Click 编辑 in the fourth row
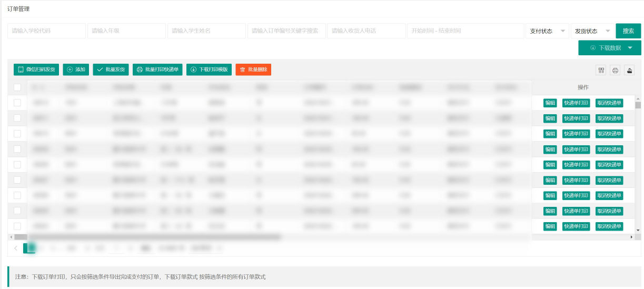The height and width of the screenshot is (289, 644). click(x=550, y=150)
